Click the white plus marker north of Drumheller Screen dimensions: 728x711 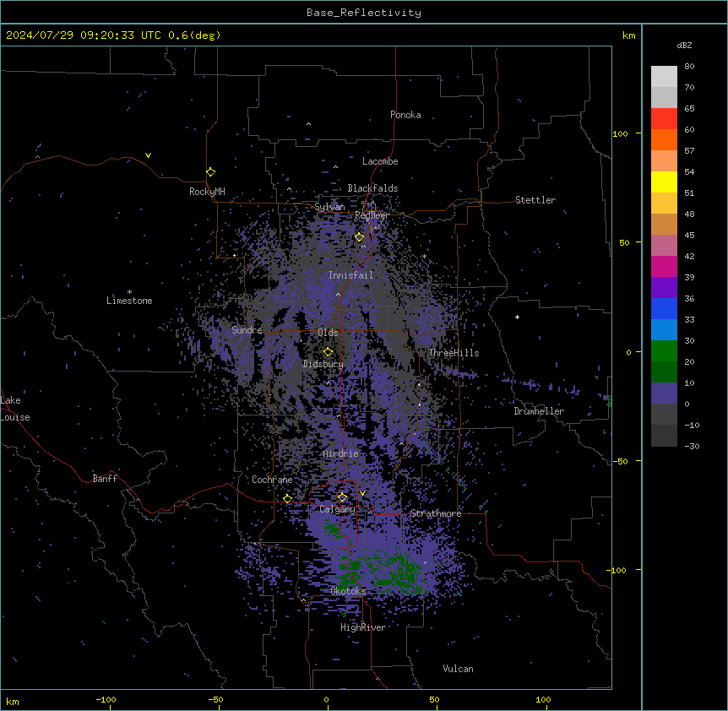(x=517, y=317)
